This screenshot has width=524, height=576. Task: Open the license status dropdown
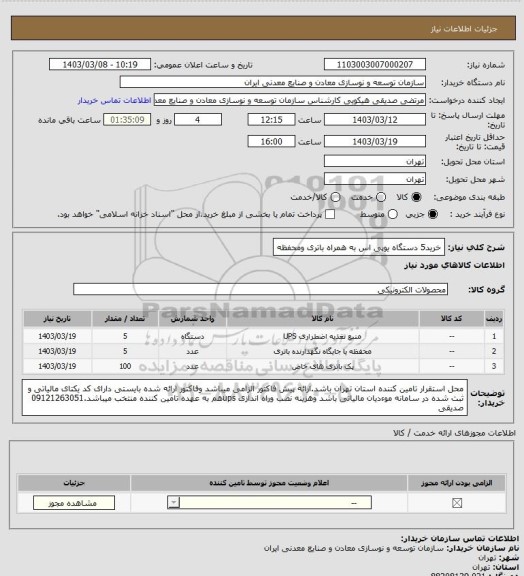point(269,503)
